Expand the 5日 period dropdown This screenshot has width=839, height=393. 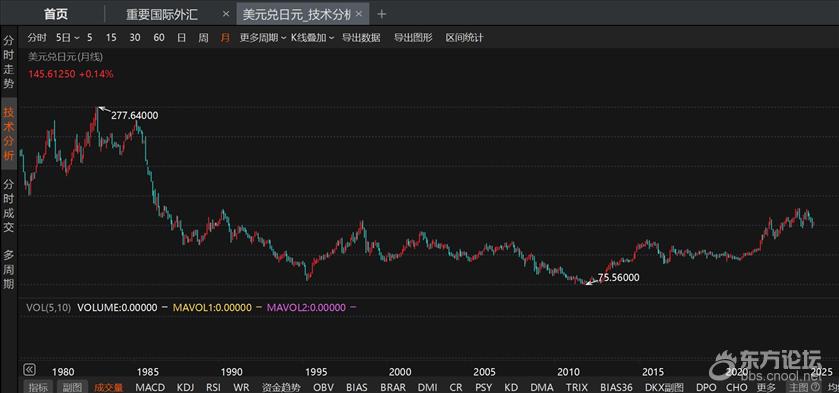tap(67, 37)
